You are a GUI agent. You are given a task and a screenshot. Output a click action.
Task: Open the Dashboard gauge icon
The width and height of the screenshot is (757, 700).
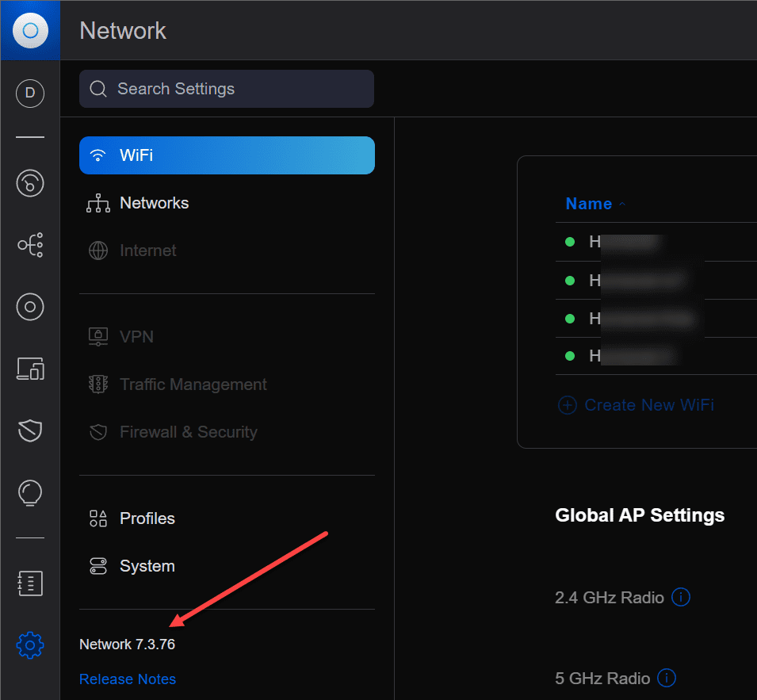(30, 184)
